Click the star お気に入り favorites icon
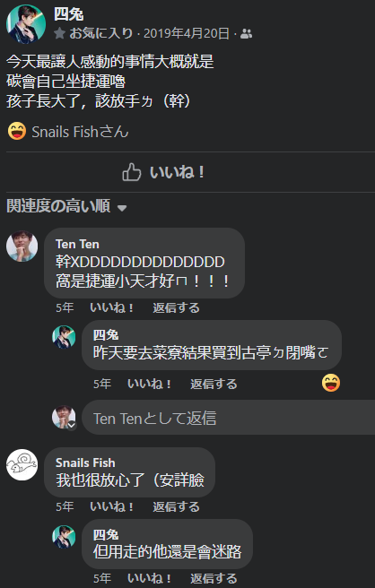375x588 pixels. point(60,34)
